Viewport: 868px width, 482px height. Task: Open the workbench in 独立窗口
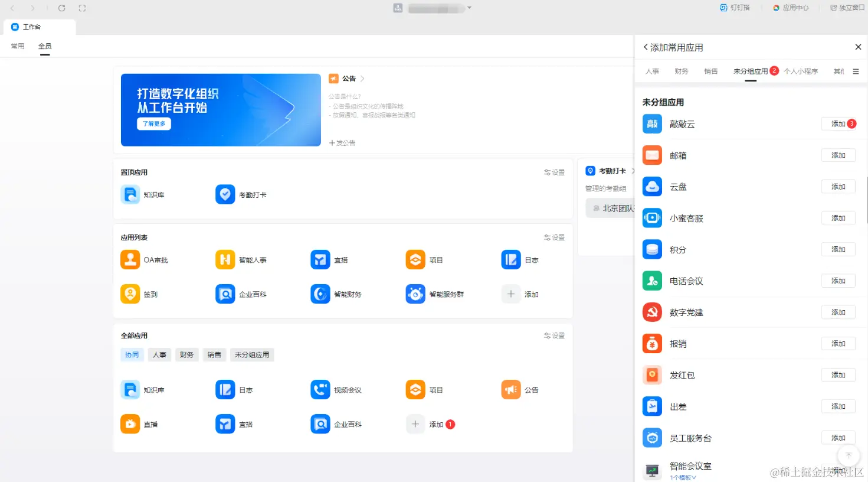click(847, 8)
